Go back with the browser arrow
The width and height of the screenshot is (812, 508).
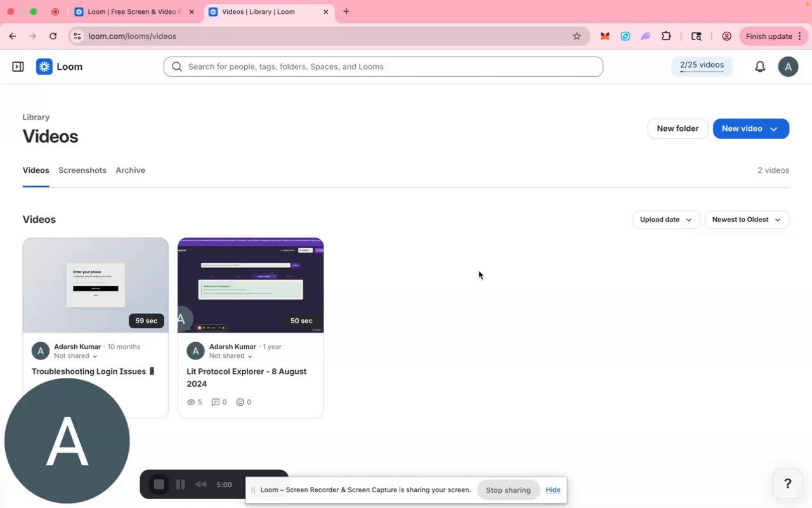point(13,36)
